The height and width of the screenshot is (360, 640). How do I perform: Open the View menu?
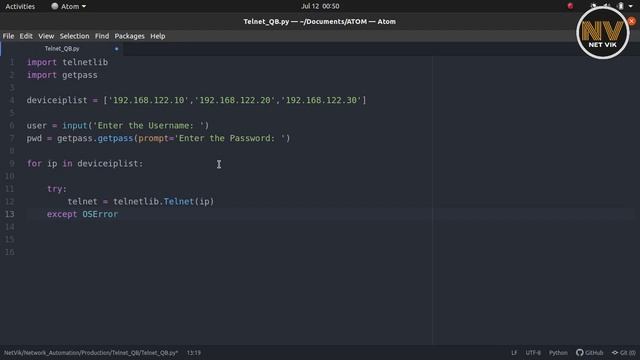46,36
